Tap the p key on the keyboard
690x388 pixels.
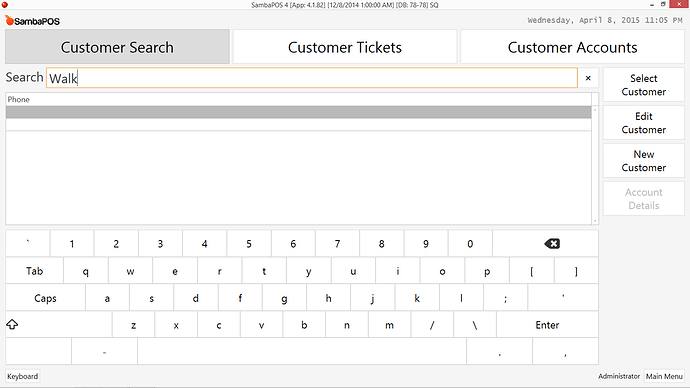tap(487, 271)
